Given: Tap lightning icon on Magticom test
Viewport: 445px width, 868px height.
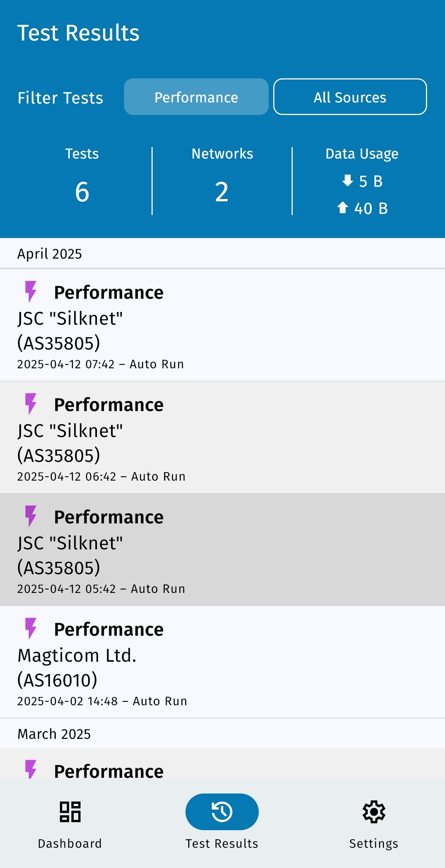Looking at the screenshot, I should [x=31, y=628].
